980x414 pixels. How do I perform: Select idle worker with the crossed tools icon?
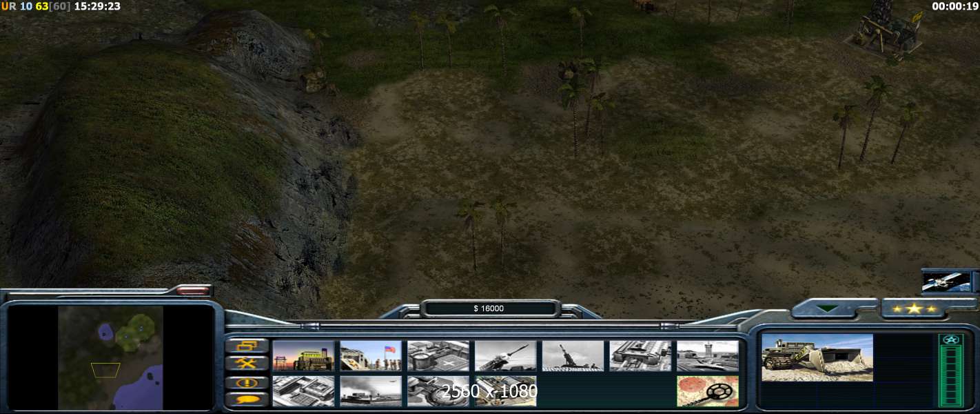click(x=247, y=364)
